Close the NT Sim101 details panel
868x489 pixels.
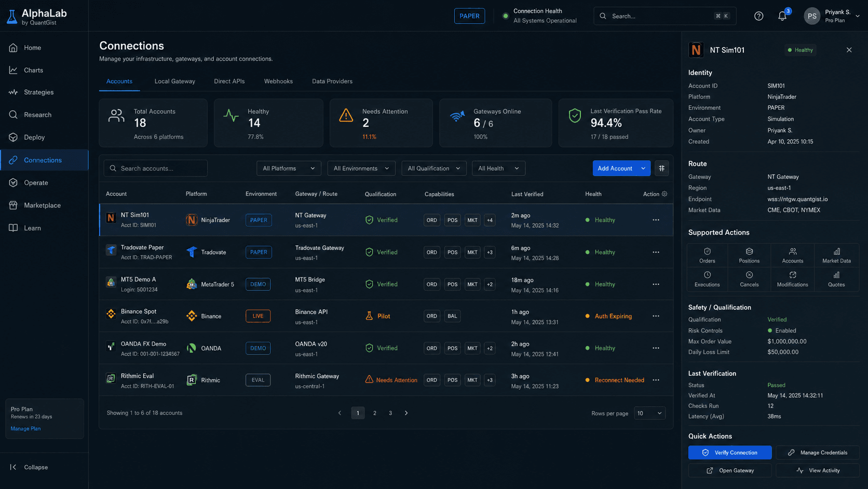[x=849, y=50]
